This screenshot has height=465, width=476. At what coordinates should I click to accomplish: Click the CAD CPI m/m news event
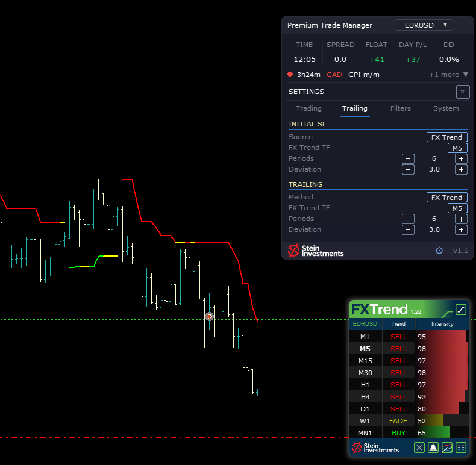[x=352, y=75]
